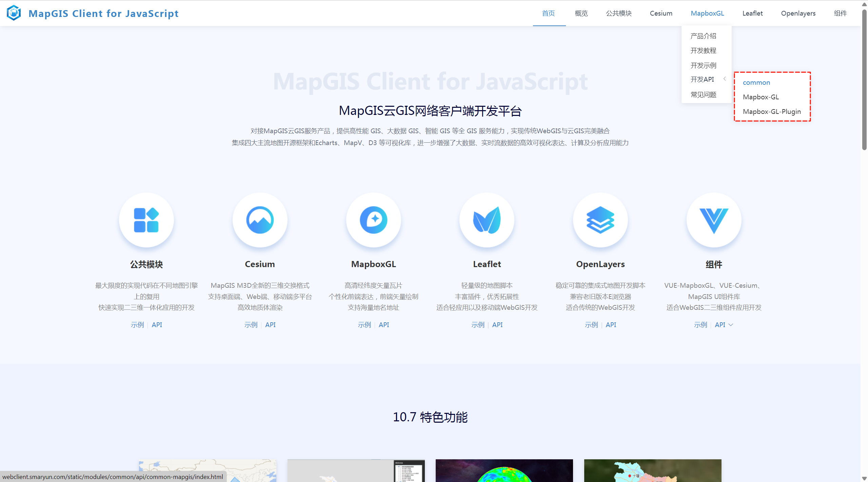Open the 开发教程 menu entry

point(703,50)
